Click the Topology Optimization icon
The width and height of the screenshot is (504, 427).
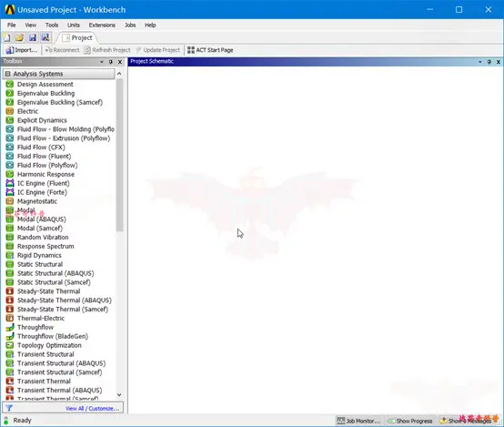tap(10, 346)
